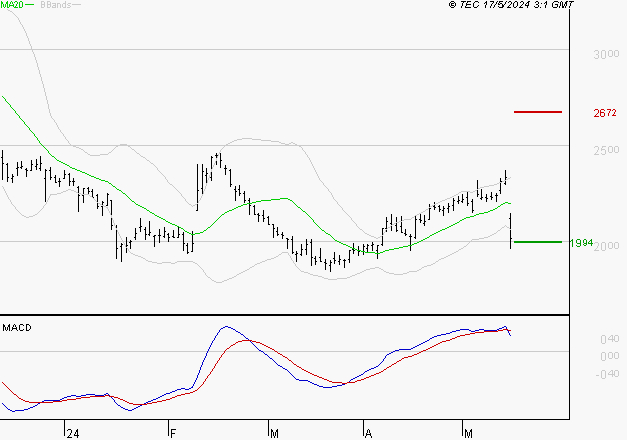Click the MA20 legend label

[12, 5]
